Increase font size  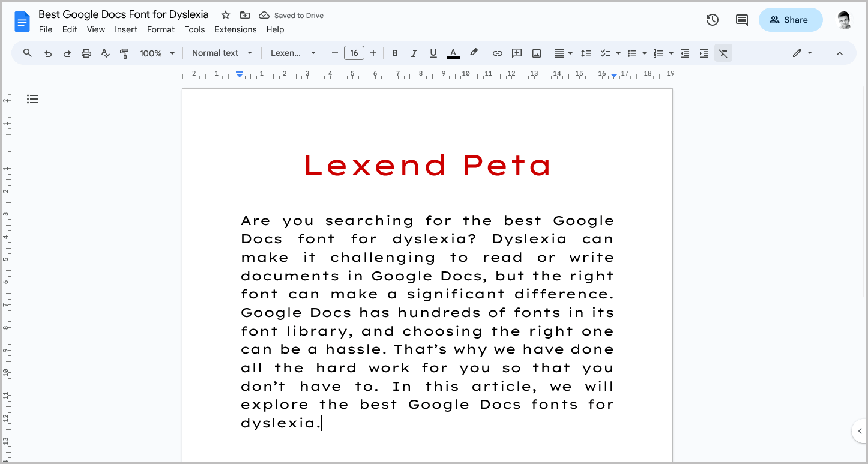373,53
